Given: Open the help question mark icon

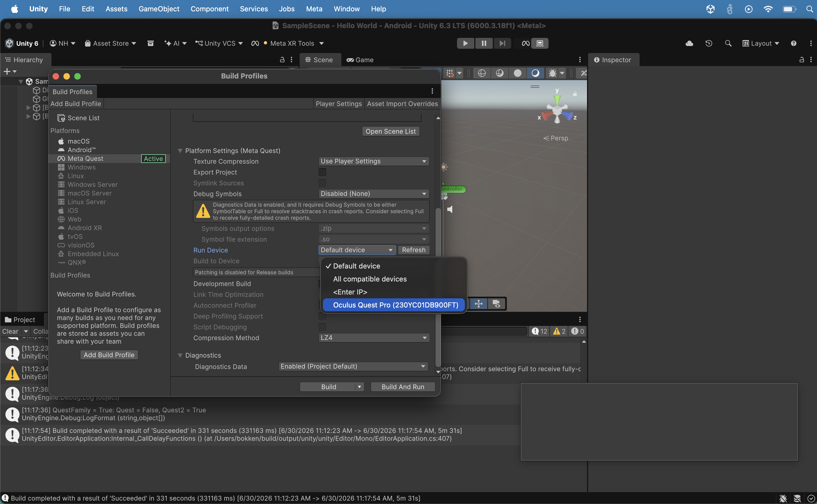Looking at the screenshot, I should (793, 43).
